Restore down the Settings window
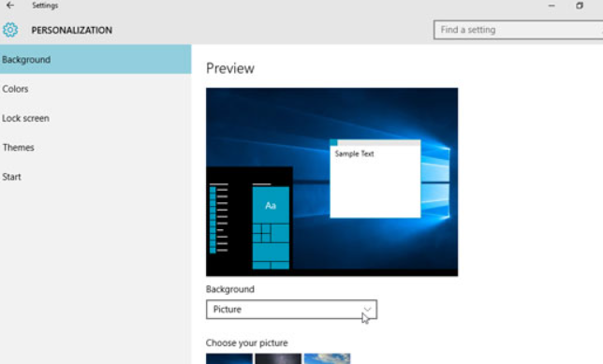 (x=580, y=6)
